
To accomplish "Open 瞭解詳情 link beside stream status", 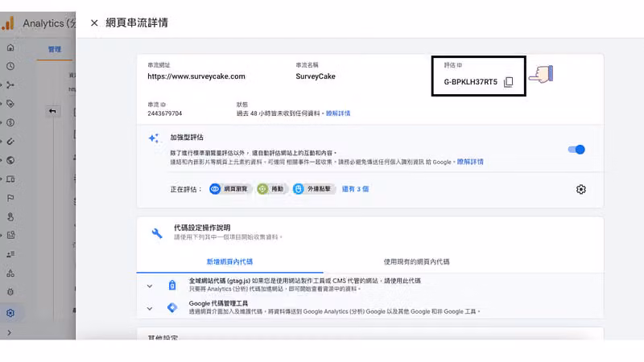I will [338, 113].
